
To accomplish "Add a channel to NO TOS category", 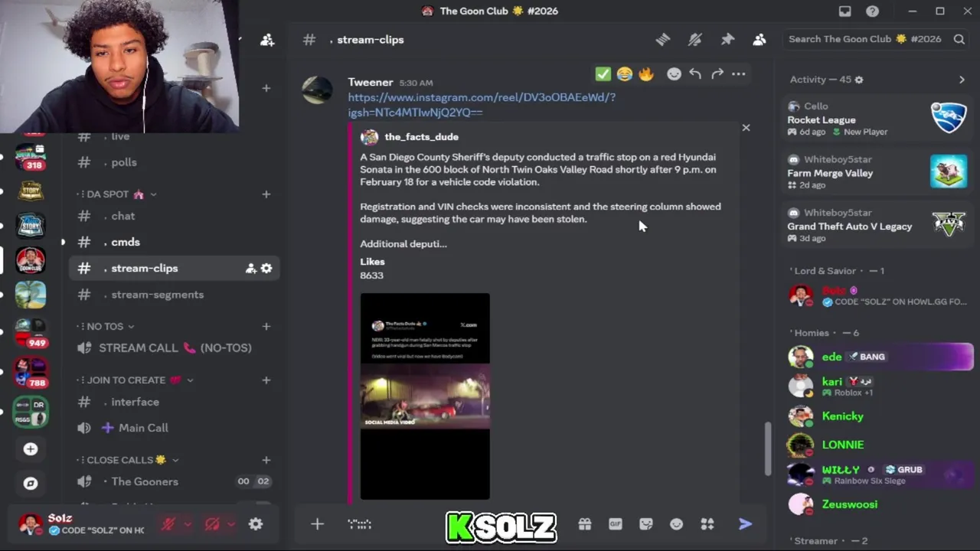I will [x=266, y=327].
